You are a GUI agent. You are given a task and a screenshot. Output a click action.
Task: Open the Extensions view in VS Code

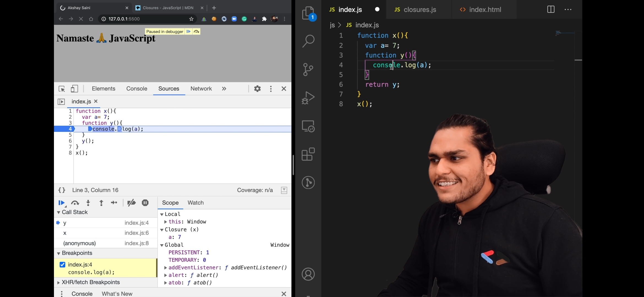coord(308,154)
